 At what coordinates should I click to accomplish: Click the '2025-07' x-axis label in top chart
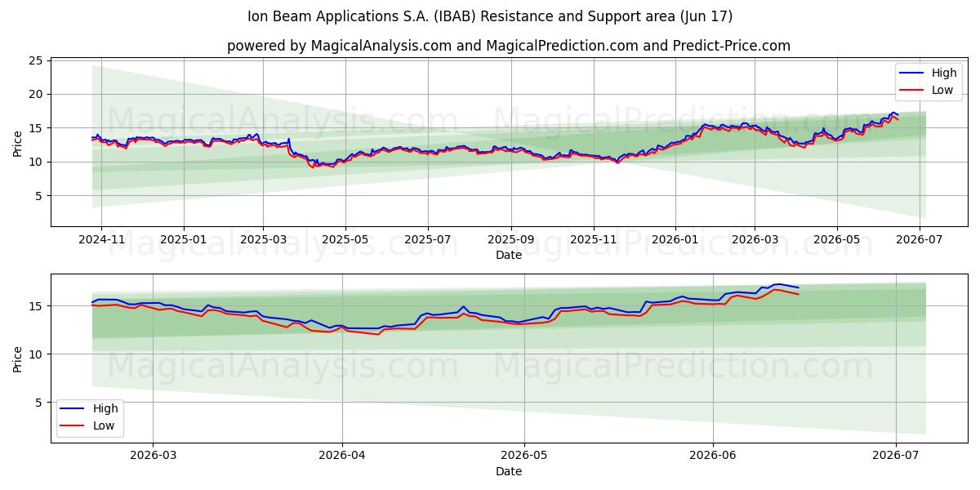tap(428, 240)
